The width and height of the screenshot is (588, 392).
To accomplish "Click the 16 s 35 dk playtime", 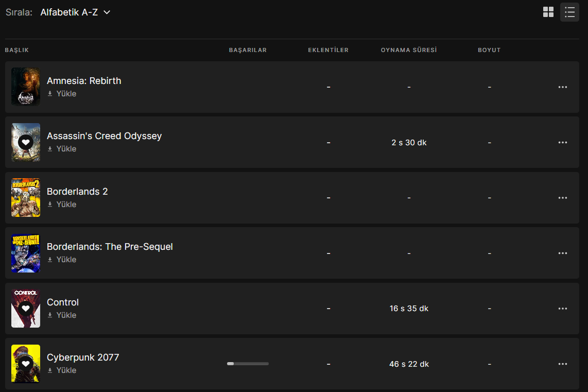I will (409, 309).
